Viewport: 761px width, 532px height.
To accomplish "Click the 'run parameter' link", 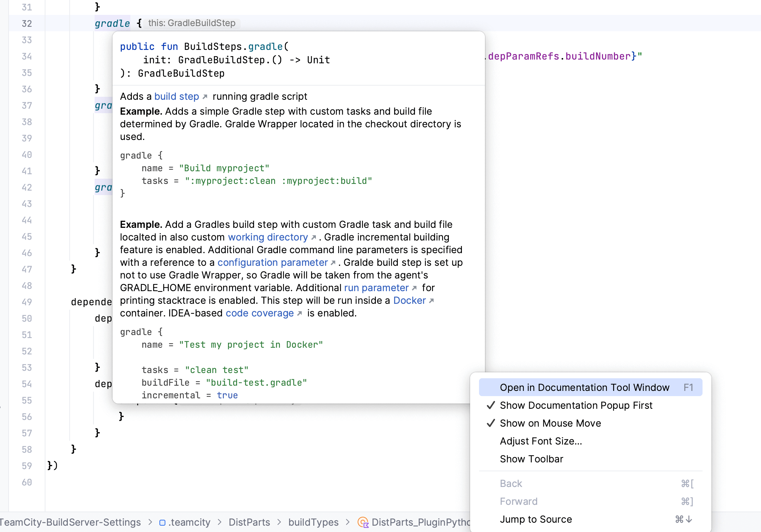I will (376, 288).
